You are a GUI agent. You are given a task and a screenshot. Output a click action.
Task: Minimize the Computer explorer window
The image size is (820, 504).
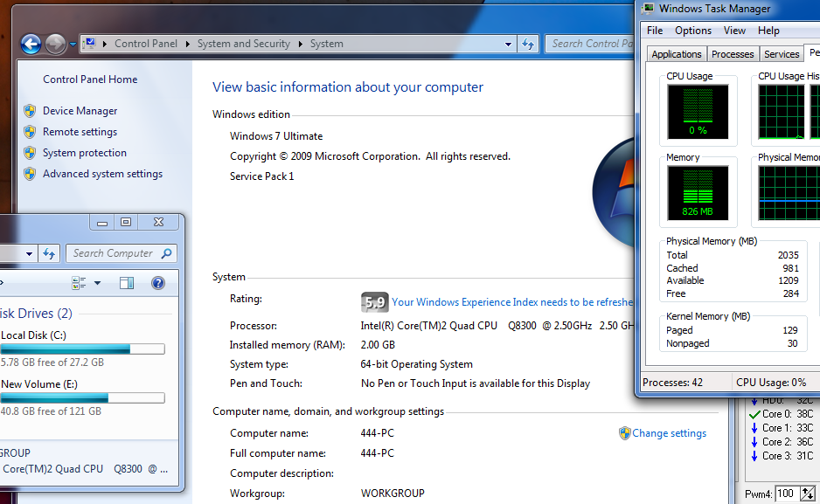point(102,223)
